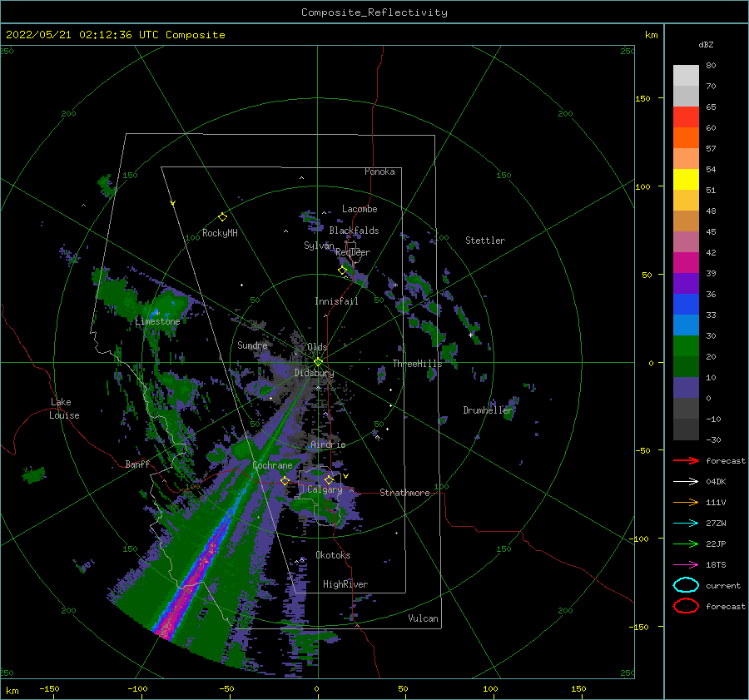
Task: Click the cyan current ellipse legend icon
Action: 686,585
